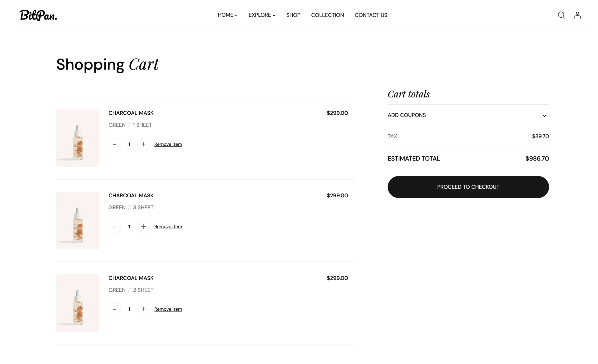Click PROCEED TO CHECKOUT
Image resolution: width=598 pixels, height=364 pixels.
(468, 187)
